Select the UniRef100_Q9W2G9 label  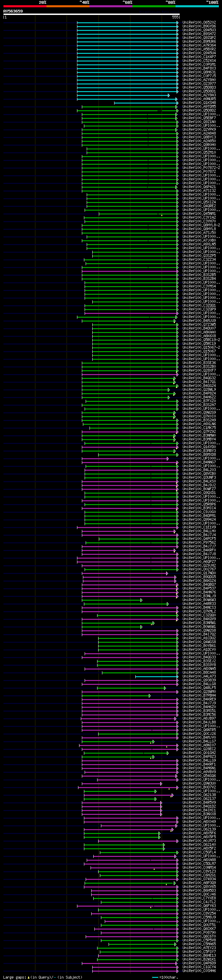199,412
